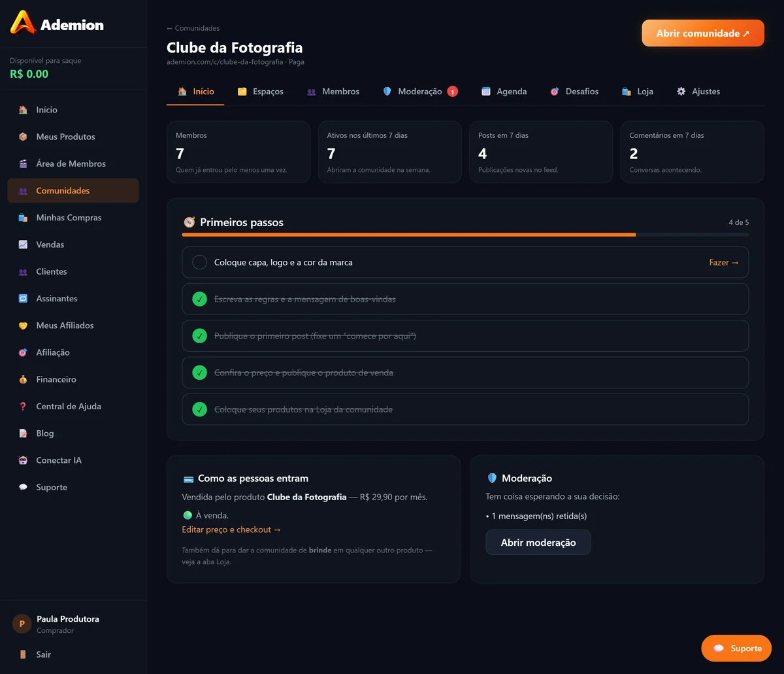The width and height of the screenshot is (784, 674).
Task: Open the Espaços tab
Action: 260,92
